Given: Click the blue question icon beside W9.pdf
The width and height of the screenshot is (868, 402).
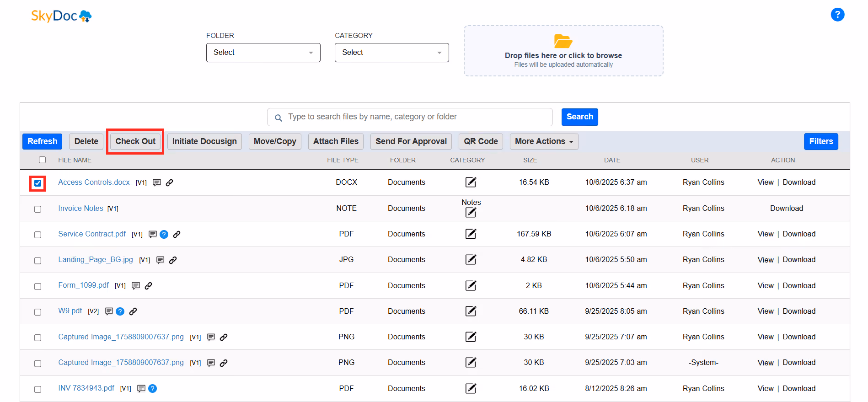Looking at the screenshot, I should tap(120, 311).
